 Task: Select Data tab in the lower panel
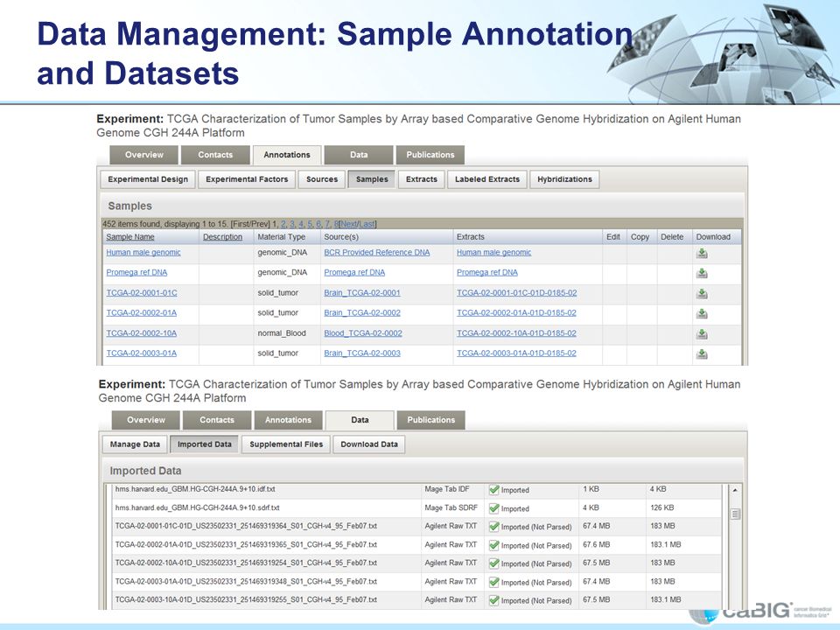click(x=360, y=420)
